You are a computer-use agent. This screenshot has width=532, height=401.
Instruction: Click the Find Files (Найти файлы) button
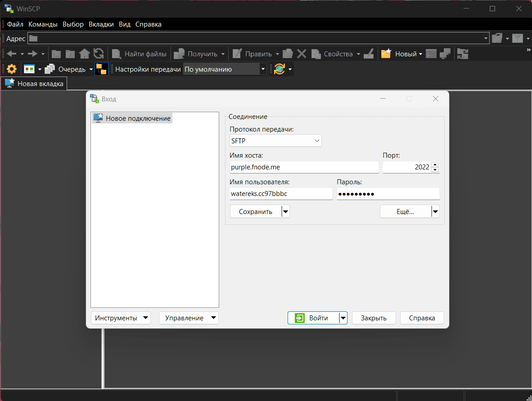[140, 54]
